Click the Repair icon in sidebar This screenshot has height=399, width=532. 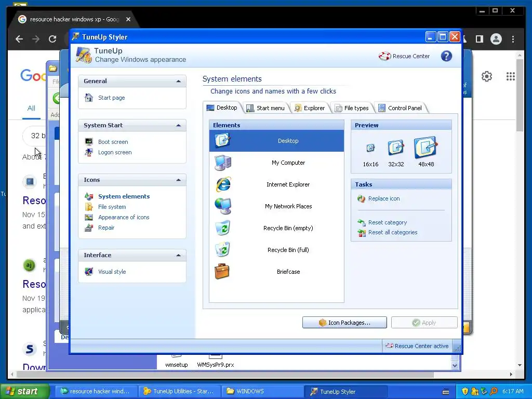click(x=89, y=228)
